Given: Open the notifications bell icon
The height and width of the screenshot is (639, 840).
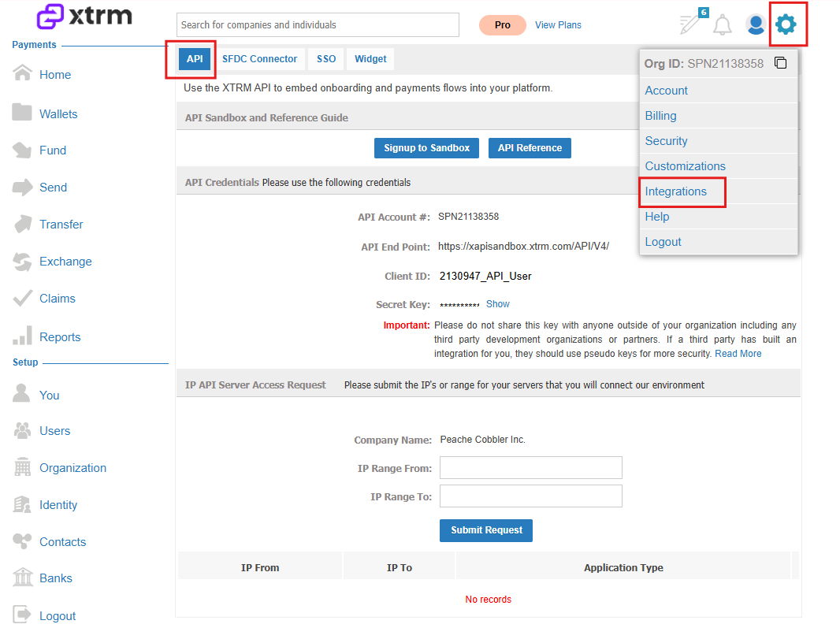Looking at the screenshot, I should point(722,24).
